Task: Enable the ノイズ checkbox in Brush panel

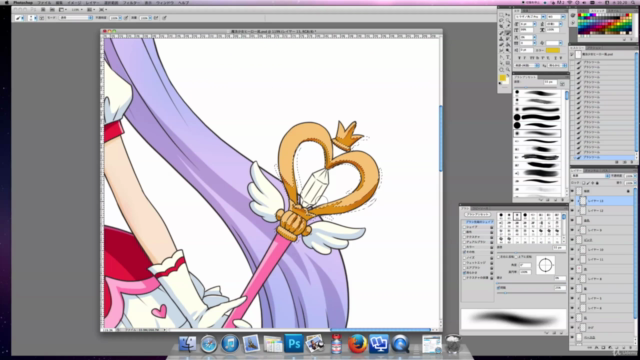Action: [x=464, y=258]
